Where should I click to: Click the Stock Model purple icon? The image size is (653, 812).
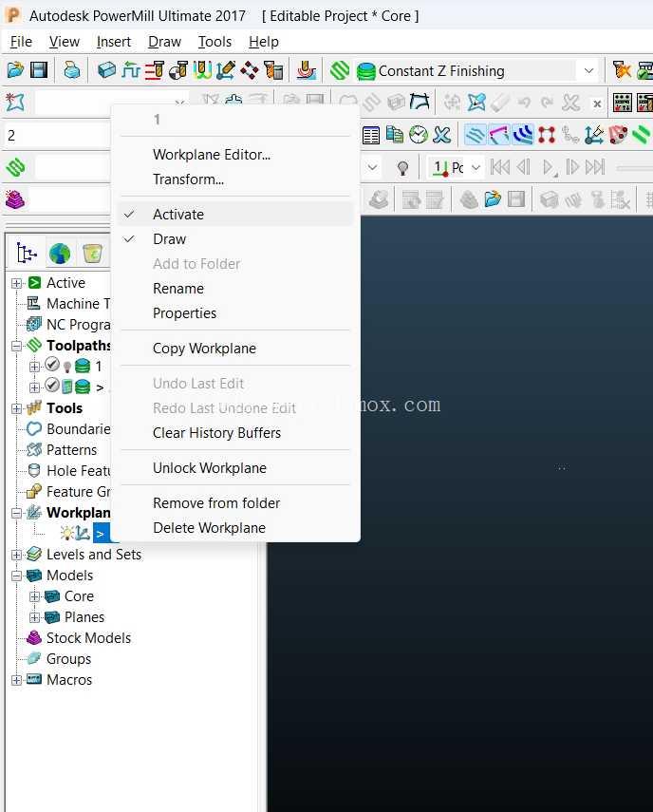point(15,199)
